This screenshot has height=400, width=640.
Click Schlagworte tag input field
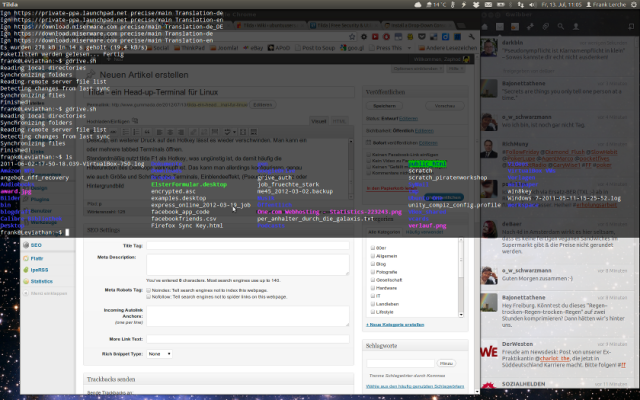(400, 363)
